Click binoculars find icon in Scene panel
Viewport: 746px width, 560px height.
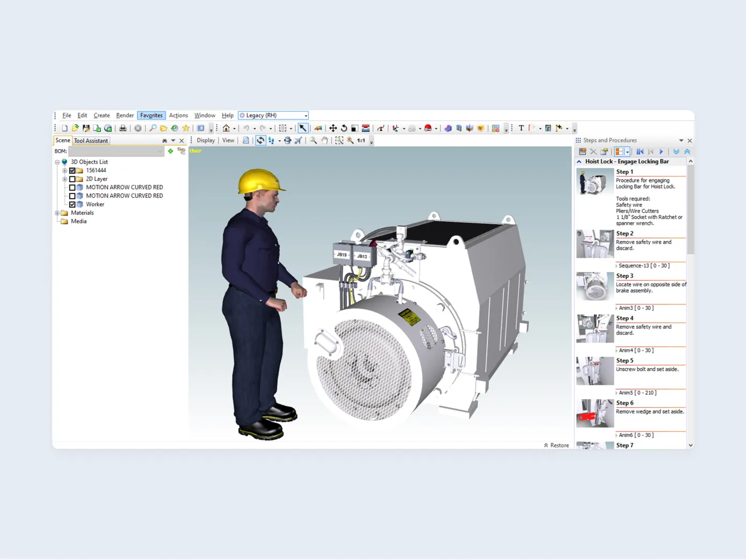click(165, 140)
